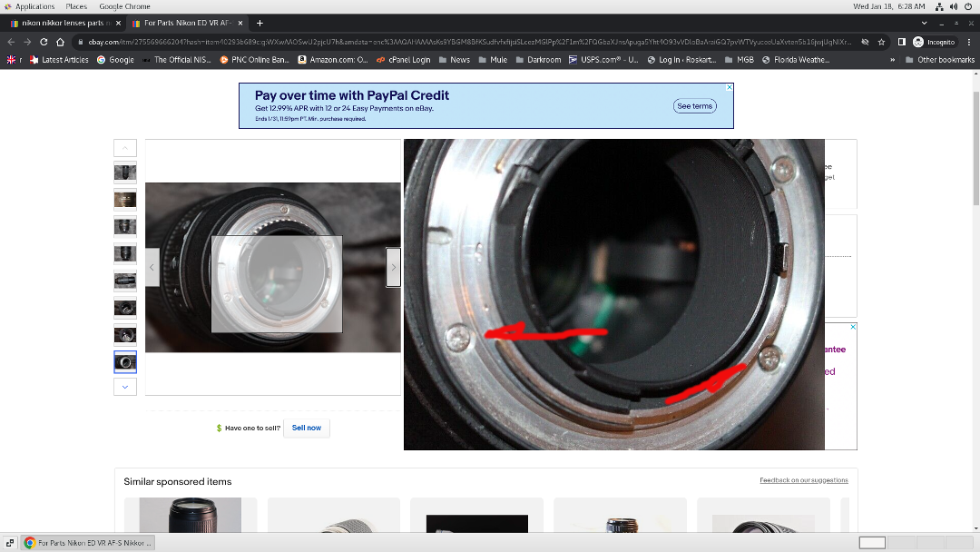Open The Official NIS bookmark
Screen dimensions: 980x552
tap(177, 60)
